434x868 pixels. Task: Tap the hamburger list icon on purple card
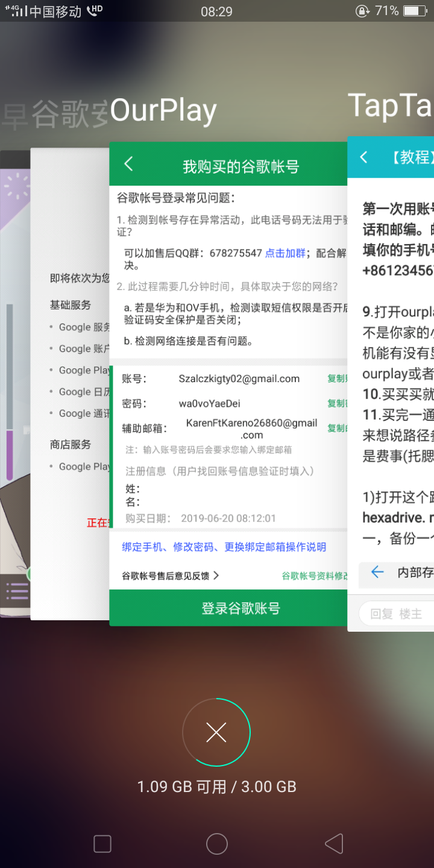coord(17,590)
